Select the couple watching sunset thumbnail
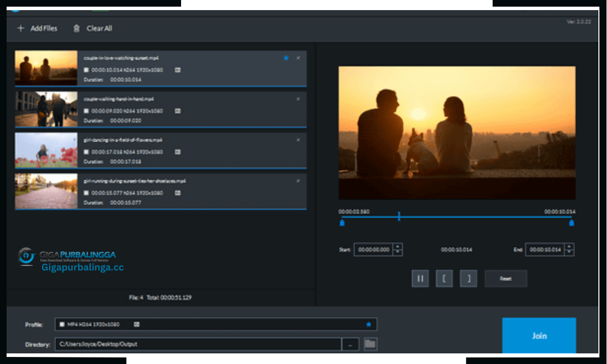 [x=46, y=68]
